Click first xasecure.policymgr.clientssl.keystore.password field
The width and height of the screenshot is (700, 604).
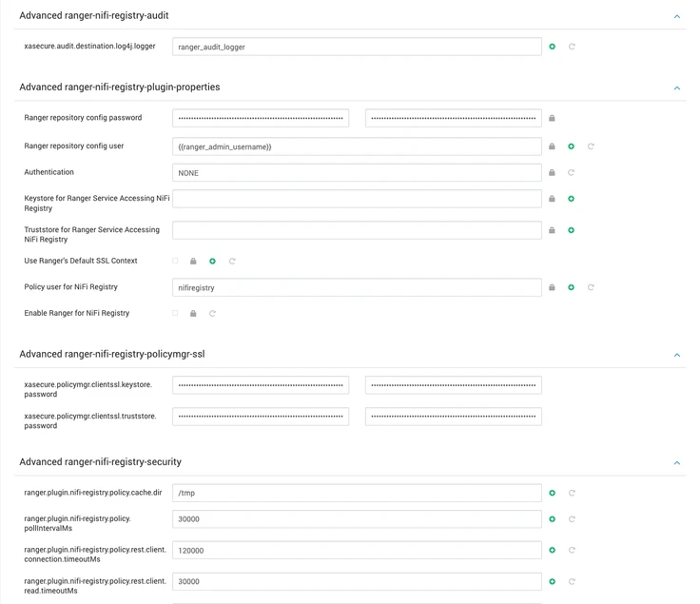tap(261, 385)
